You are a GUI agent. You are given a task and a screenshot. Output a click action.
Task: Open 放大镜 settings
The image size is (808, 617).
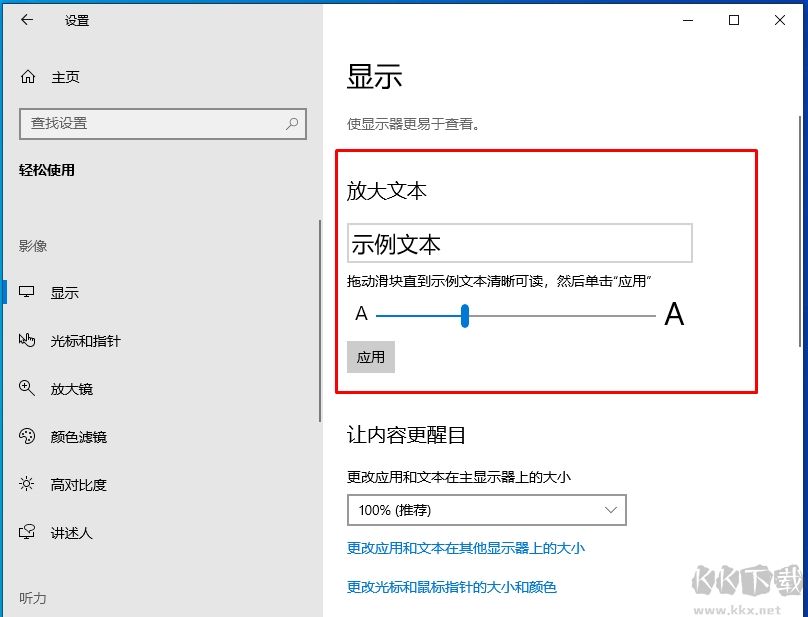click(75, 388)
